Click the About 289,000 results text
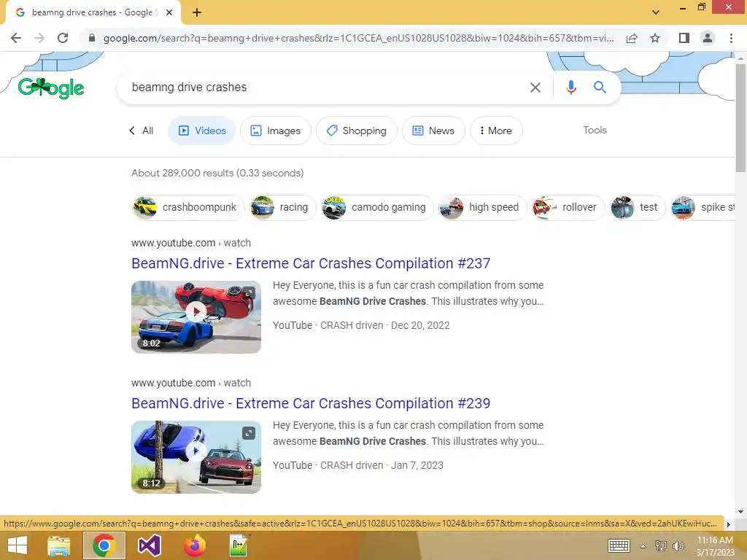747x560 pixels. point(217,173)
